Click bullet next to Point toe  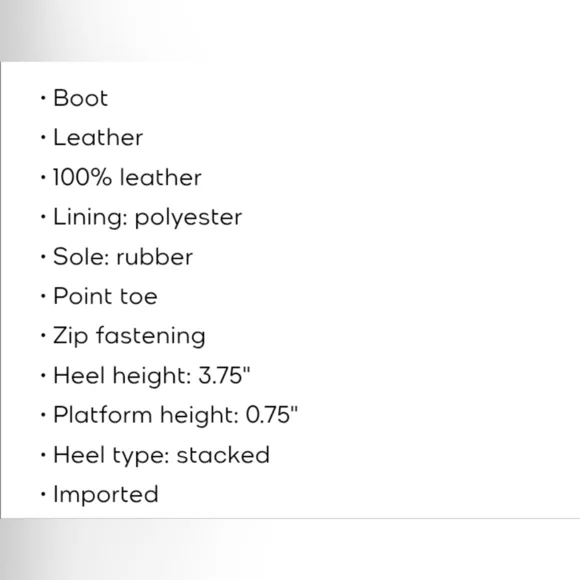coord(43,296)
